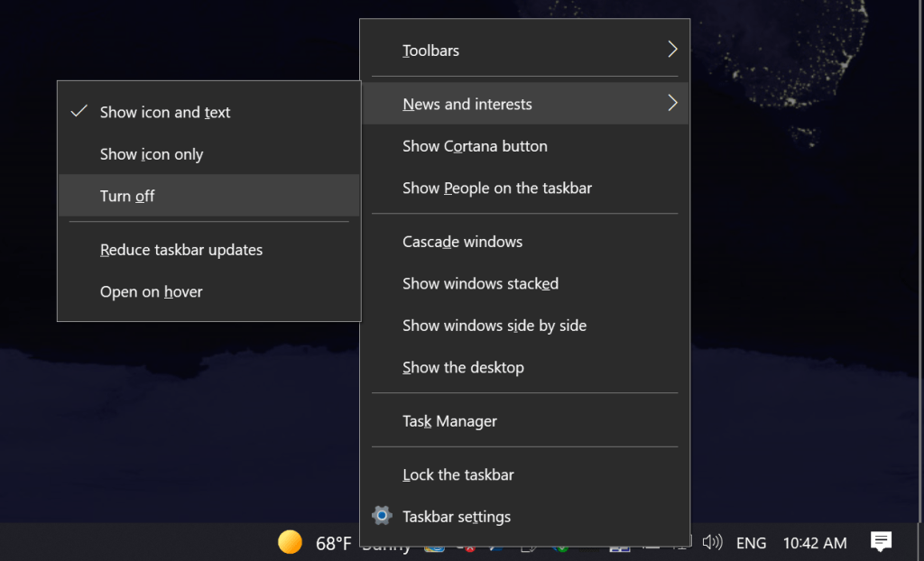Expand the News and interests submenu arrow
The width and height of the screenshot is (924, 561).
tap(672, 104)
